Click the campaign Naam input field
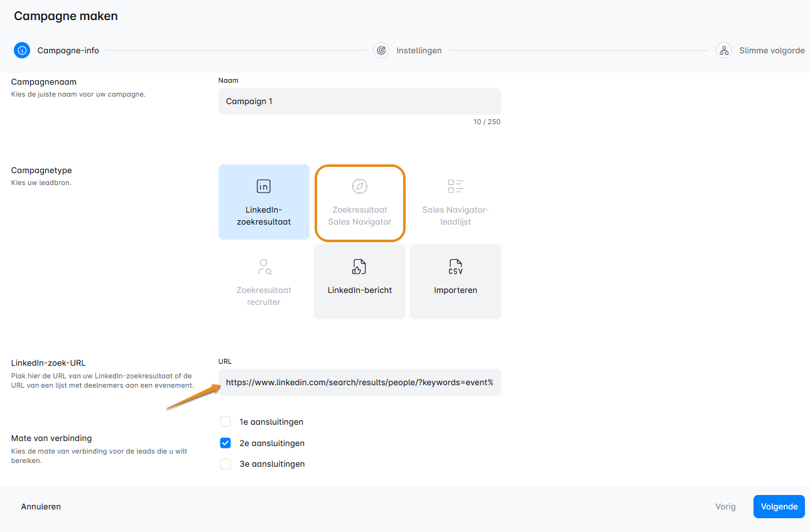This screenshot has width=810, height=532. (359, 102)
